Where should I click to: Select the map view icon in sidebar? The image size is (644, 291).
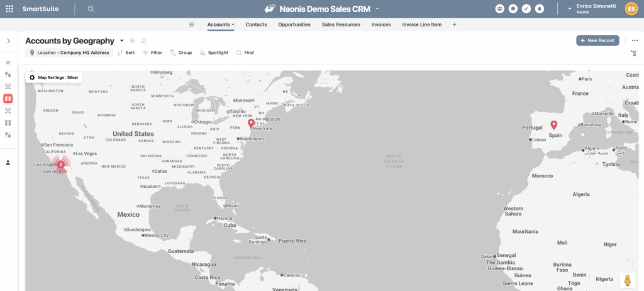click(x=8, y=99)
